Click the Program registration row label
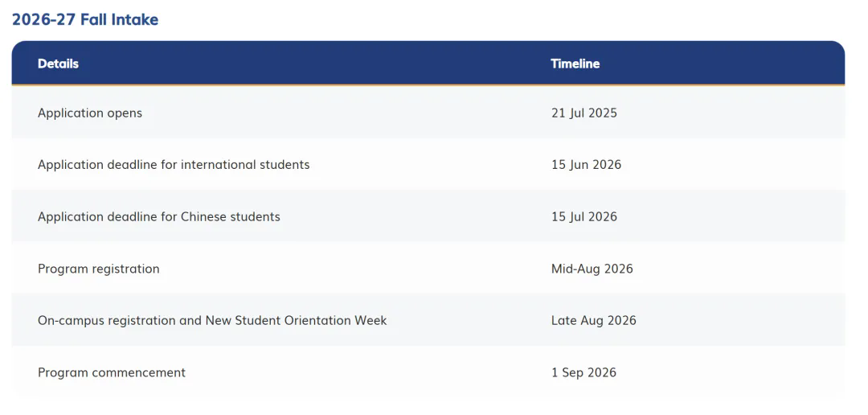The width and height of the screenshot is (868, 415). tap(99, 269)
